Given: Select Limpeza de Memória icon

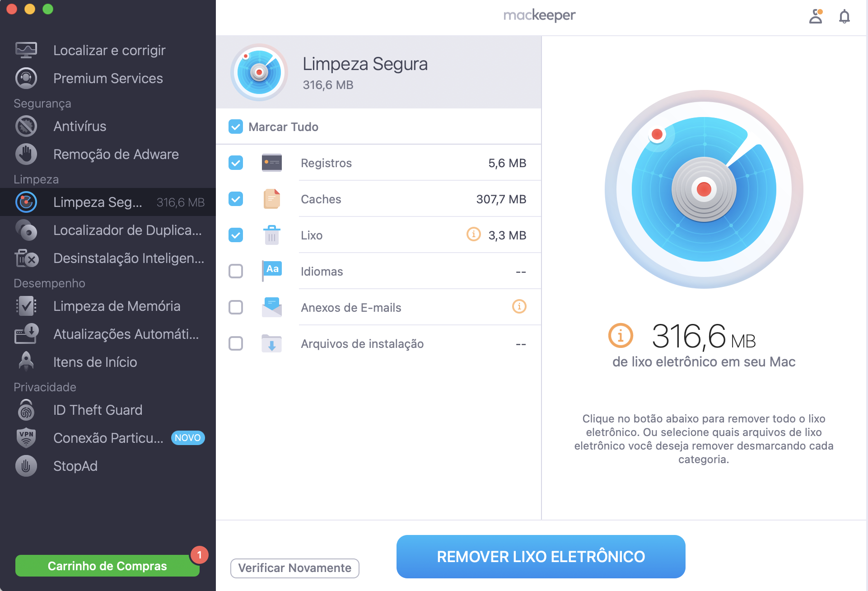Looking at the screenshot, I should (x=26, y=306).
